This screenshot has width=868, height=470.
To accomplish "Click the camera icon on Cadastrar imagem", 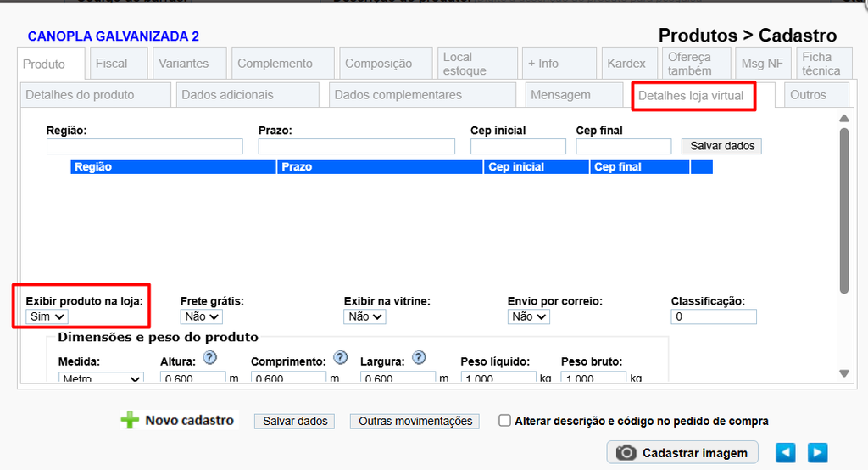I will [x=626, y=453].
